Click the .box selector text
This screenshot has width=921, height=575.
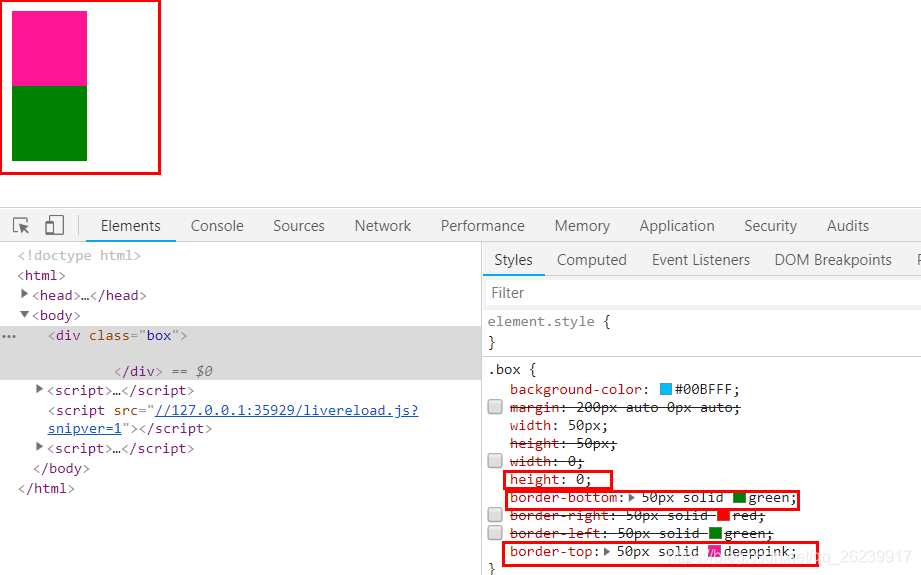coord(505,369)
